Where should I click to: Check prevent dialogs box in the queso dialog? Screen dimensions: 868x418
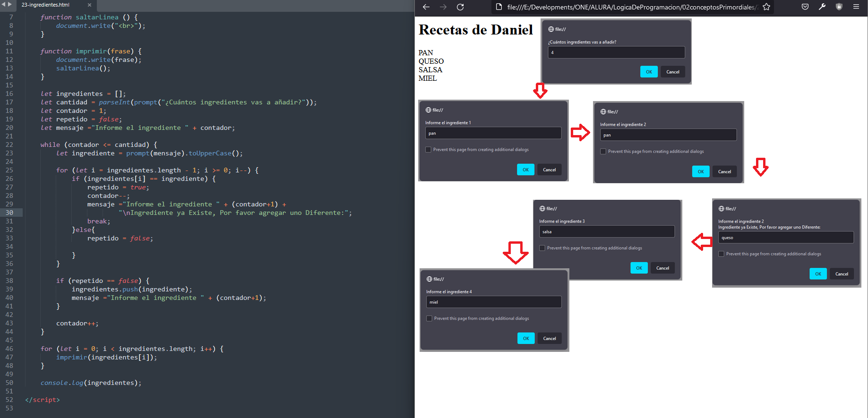pyautogui.click(x=721, y=254)
